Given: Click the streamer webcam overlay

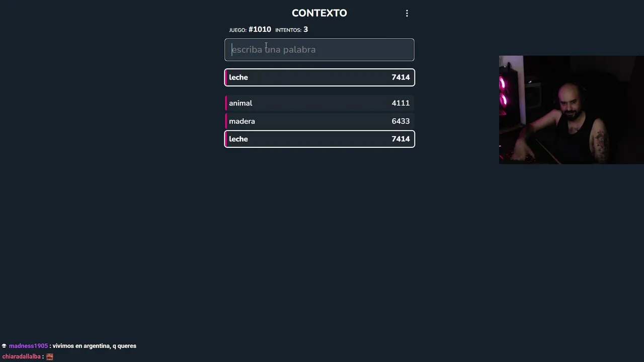Looking at the screenshot, I should tap(571, 110).
